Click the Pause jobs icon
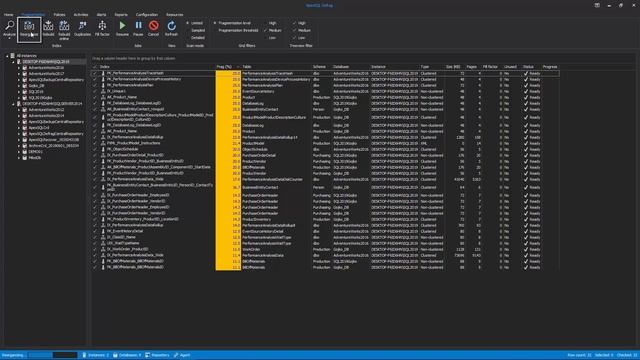Viewport: 640px width, 360px height. coord(138,26)
